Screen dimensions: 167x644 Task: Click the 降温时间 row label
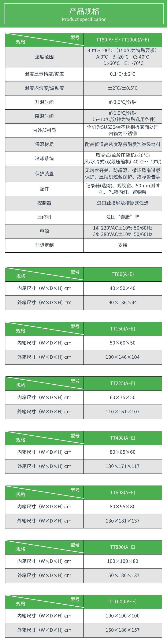point(44,116)
